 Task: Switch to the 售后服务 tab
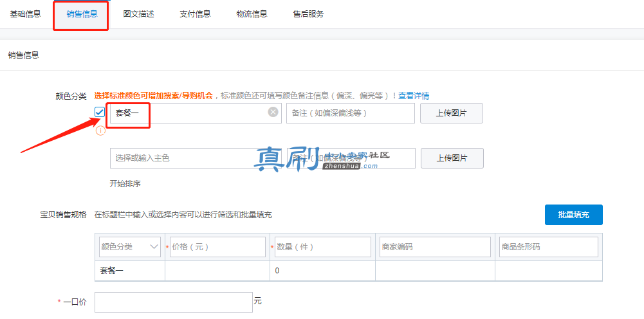pos(308,14)
